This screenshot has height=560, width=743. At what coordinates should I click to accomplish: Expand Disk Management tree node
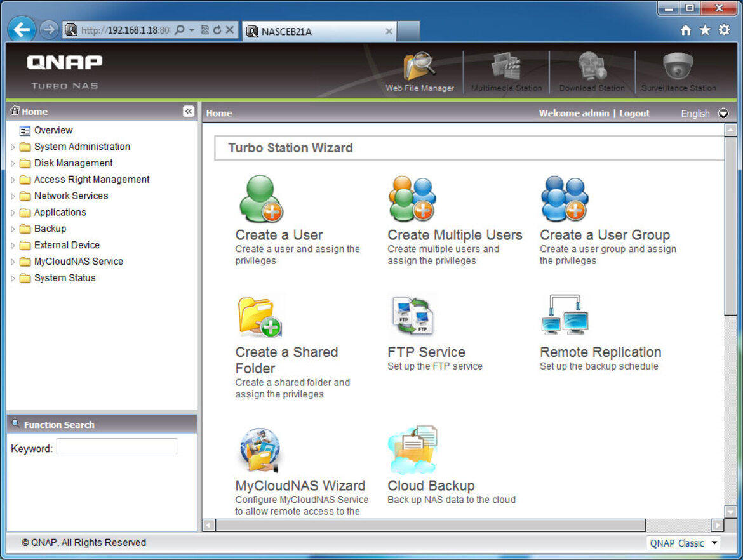tap(13, 163)
